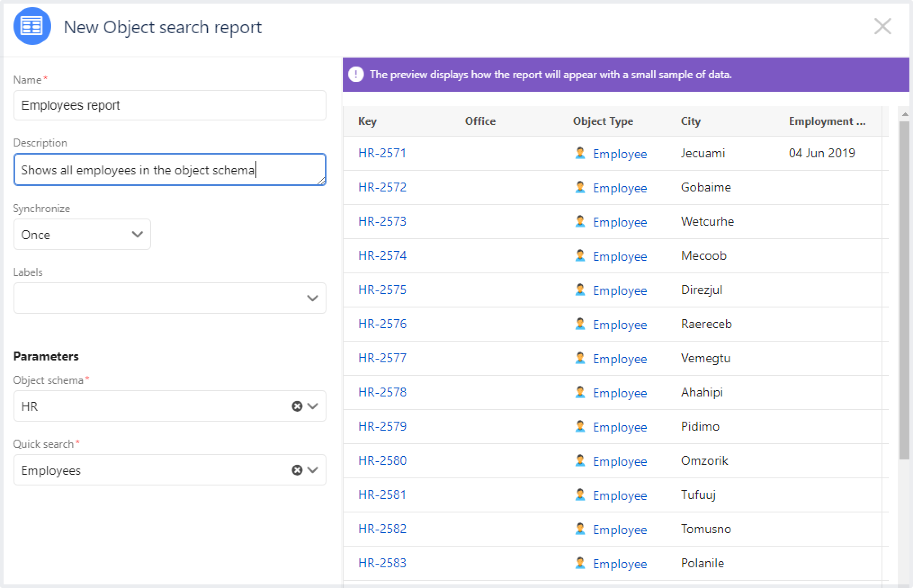Screen dimensions: 913x588
Task: Open object HR-2579 link
Action: coord(382,427)
